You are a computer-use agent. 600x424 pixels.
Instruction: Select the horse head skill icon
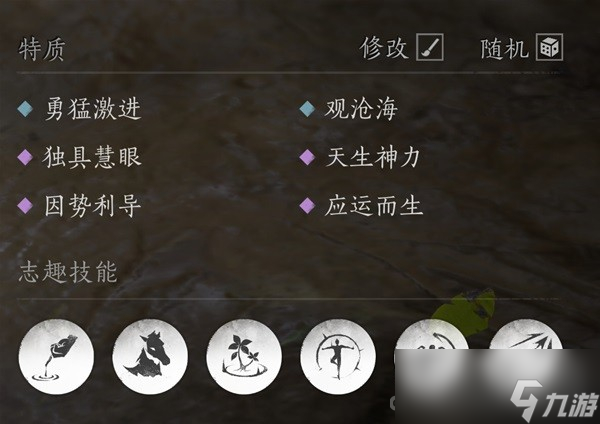click(x=150, y=357)
